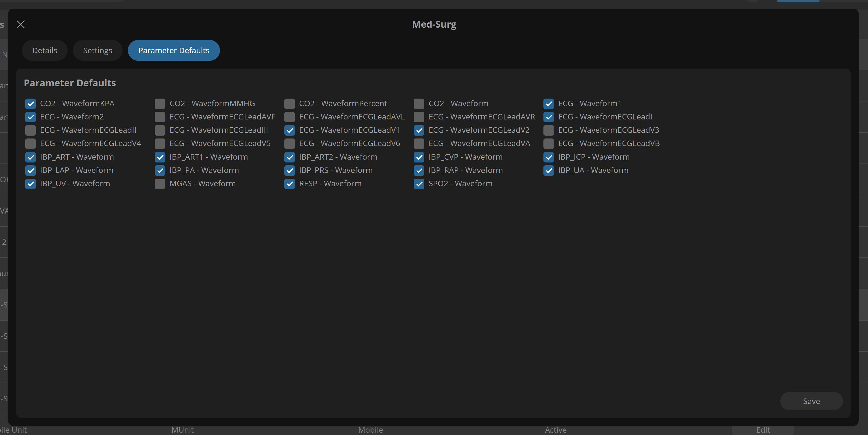Image resolution: width=868 pixels, height=435 pixels.
Task: Enable MGAS - Waveform checkbox
Action: [x=160, y=184]
